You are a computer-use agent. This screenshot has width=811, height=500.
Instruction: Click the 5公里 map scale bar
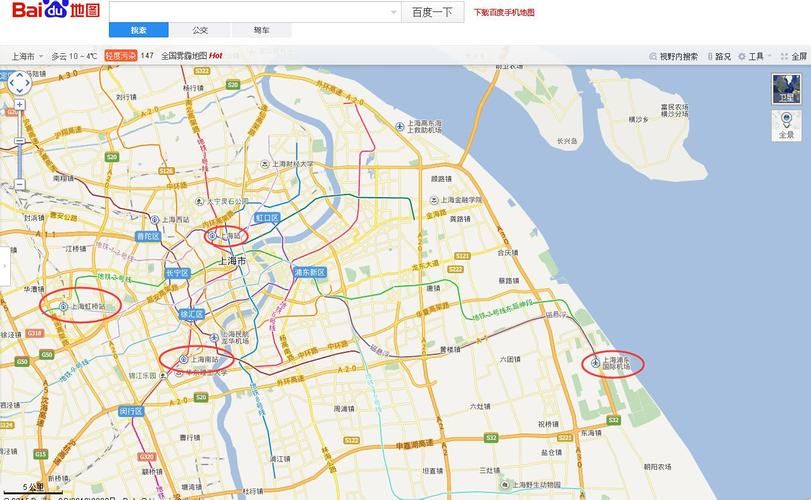(34, 489)
